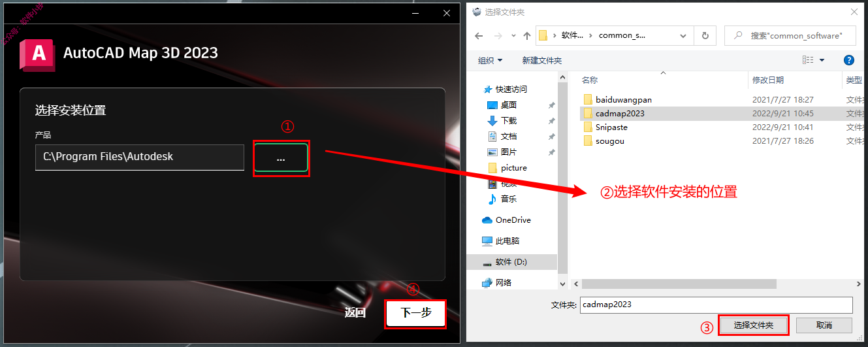The height and width of the screenshot is (347, 868).
Task: Click the folder icon beside sougou
Action: pyautogui.click(x=588, y=140)
